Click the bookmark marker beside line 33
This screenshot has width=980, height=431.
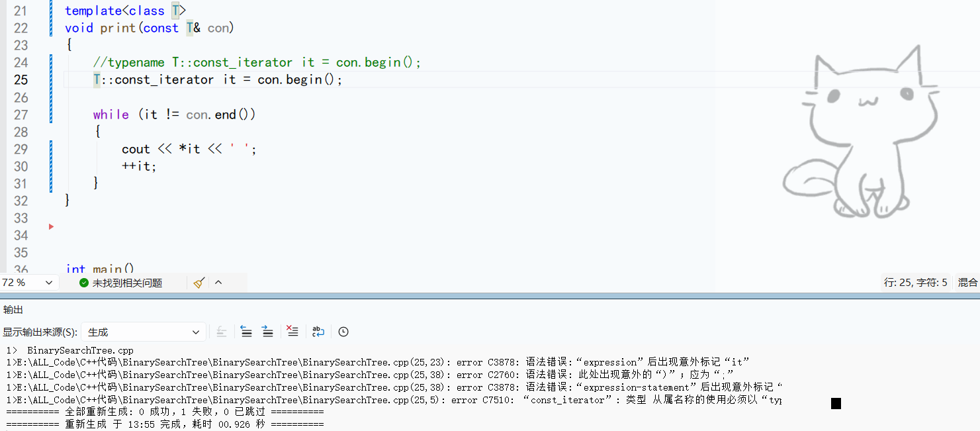click(x=51, y=227)
